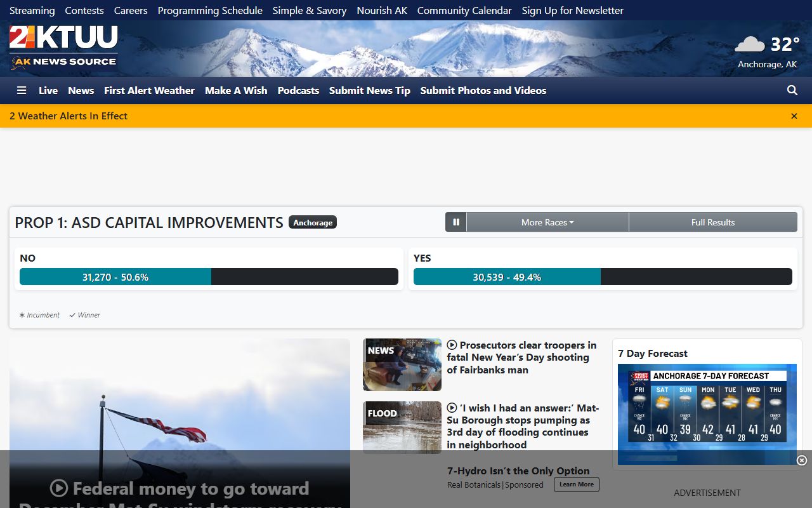Dismiss the weather alerts banner
Viewport: 812px width, 508px height.
tap(794, 116)
